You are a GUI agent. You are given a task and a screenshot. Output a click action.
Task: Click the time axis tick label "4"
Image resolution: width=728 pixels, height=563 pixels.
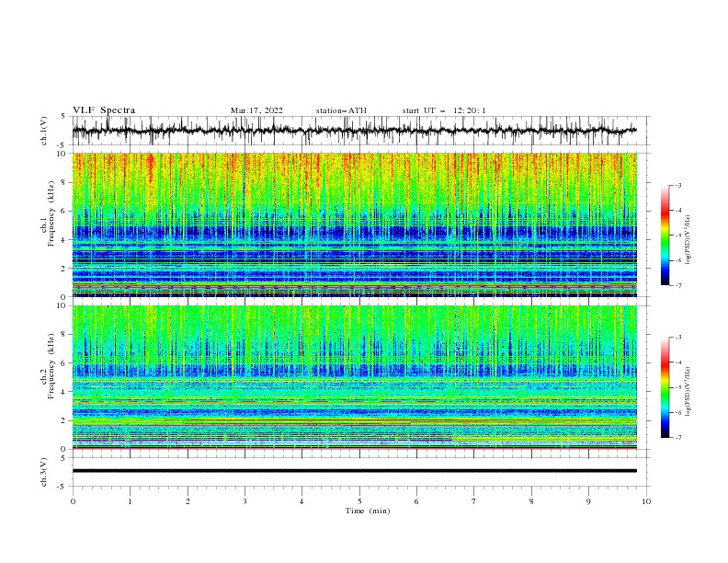point(301,501)
